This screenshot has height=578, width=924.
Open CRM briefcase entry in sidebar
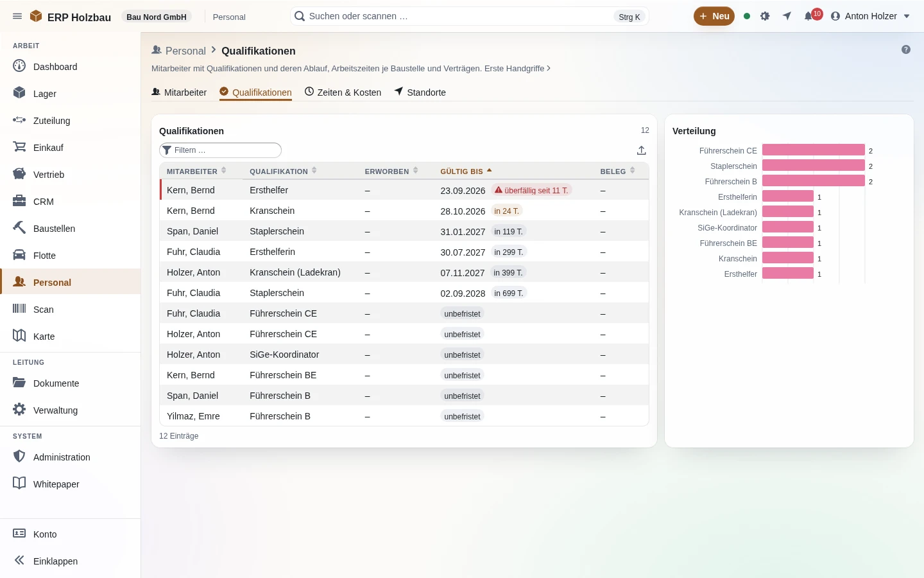tap(71, 201)
